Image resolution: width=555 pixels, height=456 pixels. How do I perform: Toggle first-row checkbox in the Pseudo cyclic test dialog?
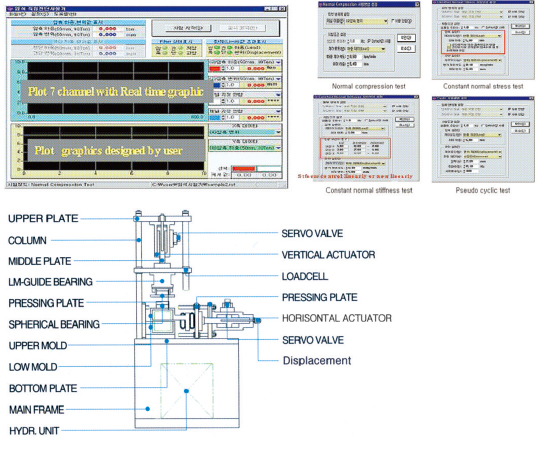[x=510, y=109]
